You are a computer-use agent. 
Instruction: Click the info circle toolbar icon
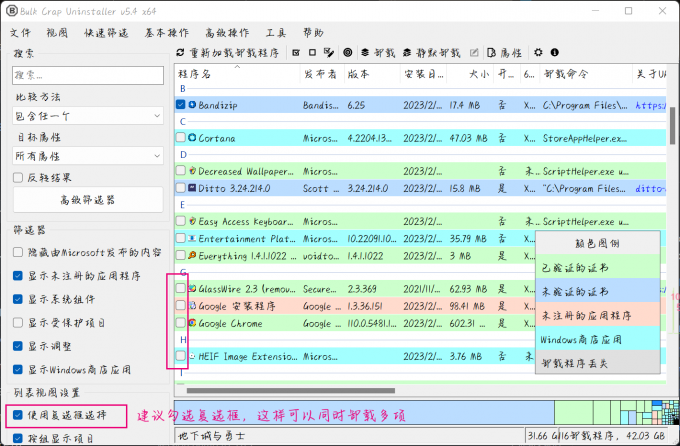pyautogui.click(x=554, y=52)
